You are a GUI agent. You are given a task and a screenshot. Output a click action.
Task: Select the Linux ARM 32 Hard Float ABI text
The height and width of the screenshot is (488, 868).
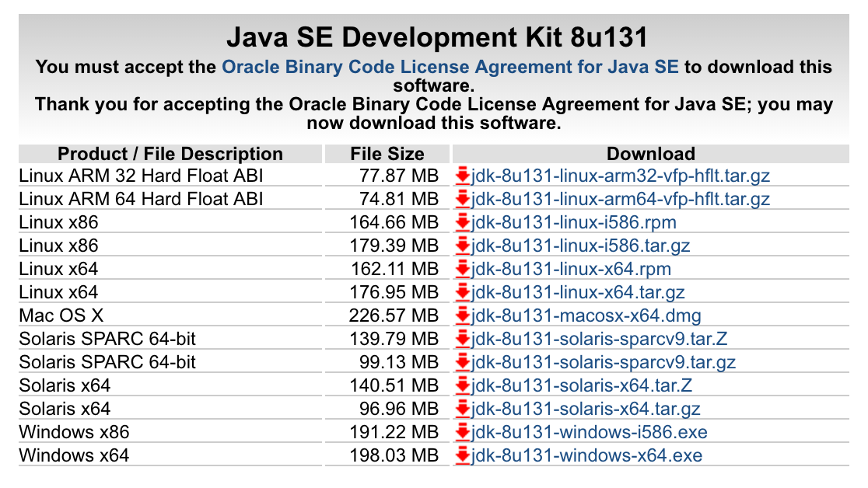(x=141, y=176)
